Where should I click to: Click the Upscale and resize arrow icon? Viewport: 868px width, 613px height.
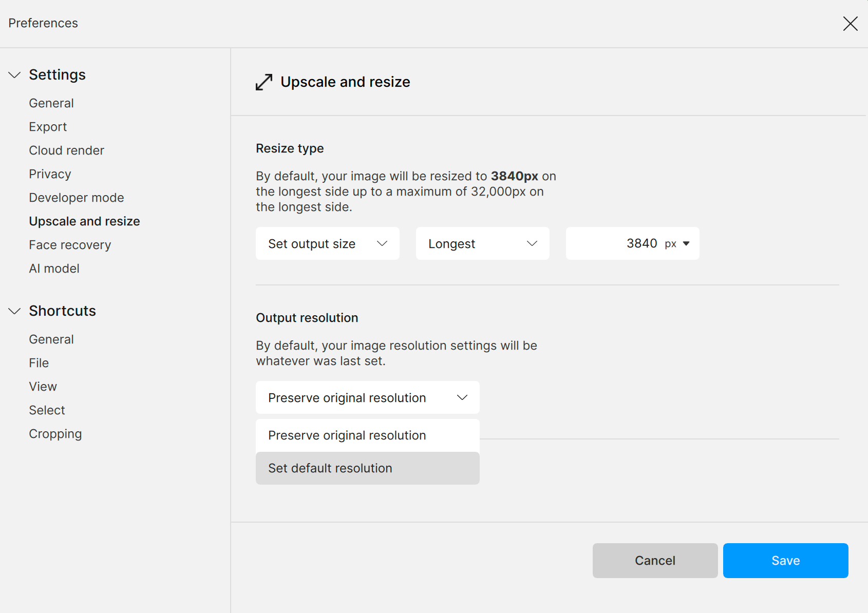click(264, 82)
